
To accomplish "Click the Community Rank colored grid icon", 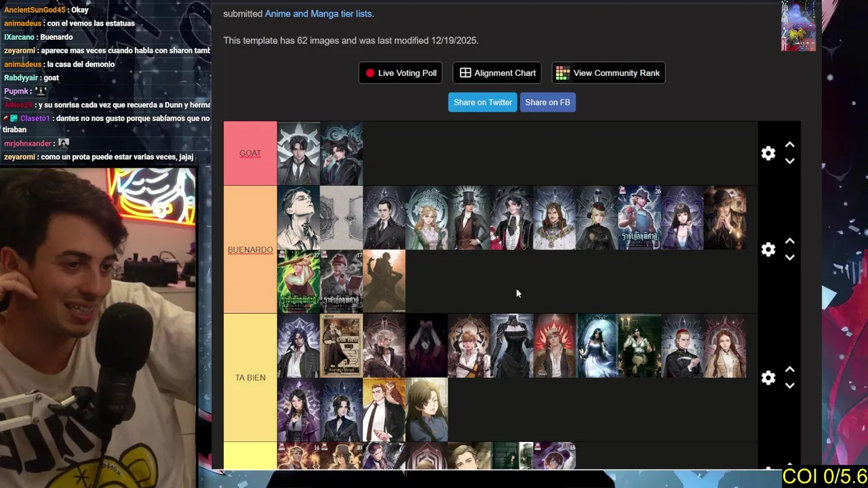I will pos(563,73).
